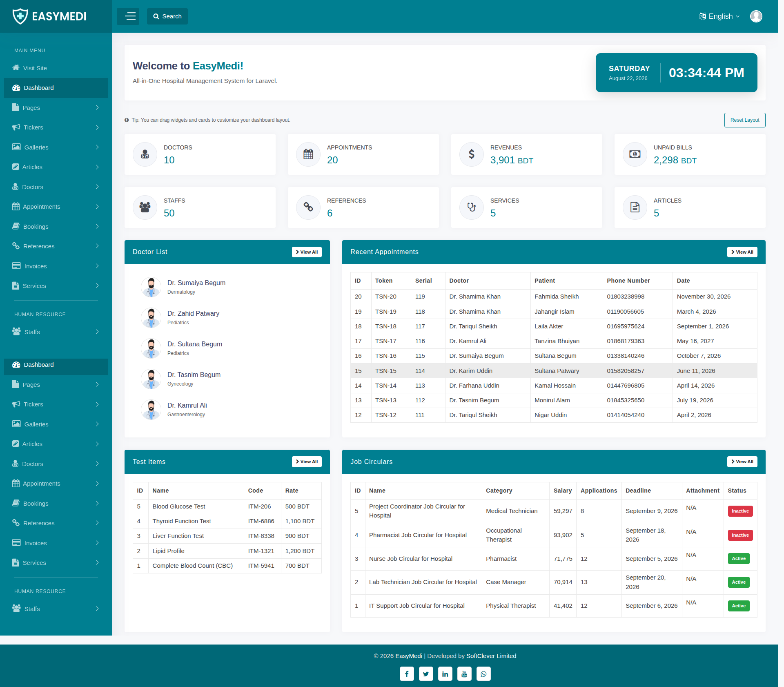
Task: Open the SoftClever Limited footer link
Action: [x=491, y=656]
